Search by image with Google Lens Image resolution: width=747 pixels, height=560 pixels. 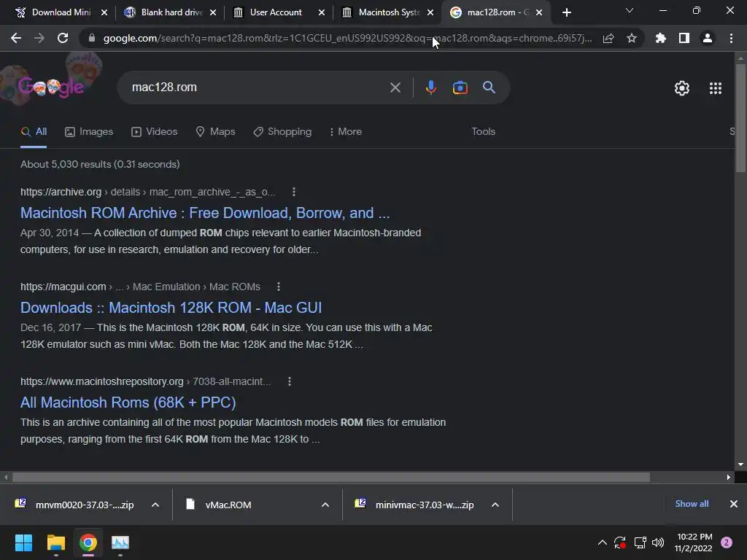460,87
